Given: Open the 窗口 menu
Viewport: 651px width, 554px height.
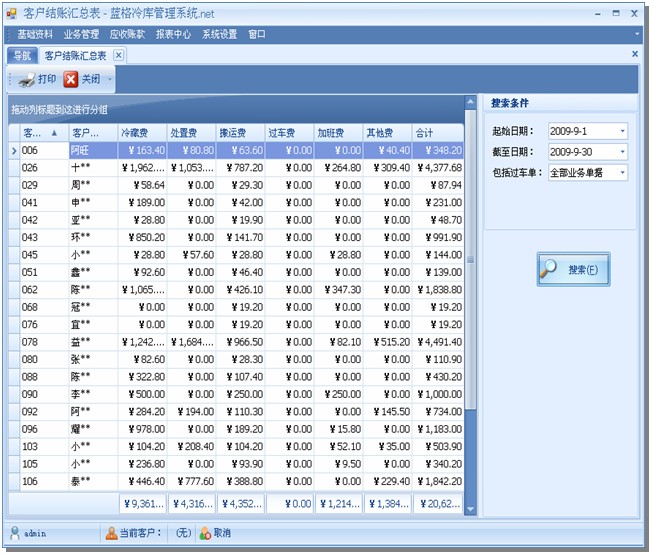Looking at the screenshot, I should click(257, 34).
